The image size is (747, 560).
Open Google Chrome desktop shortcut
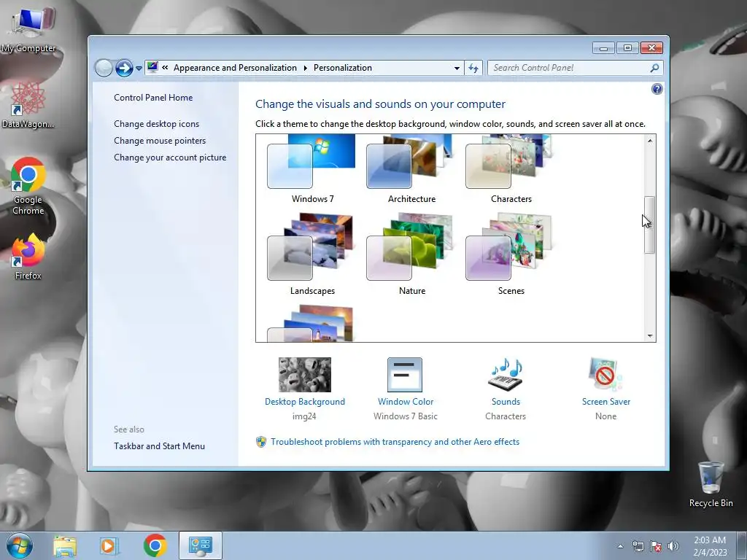(28, 186)
